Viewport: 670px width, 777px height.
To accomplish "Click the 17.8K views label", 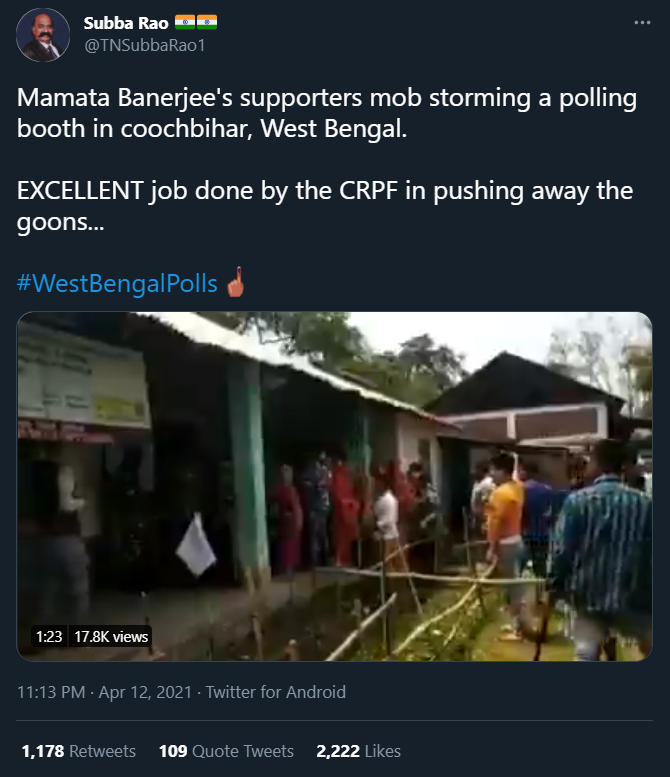I will 111,636.
